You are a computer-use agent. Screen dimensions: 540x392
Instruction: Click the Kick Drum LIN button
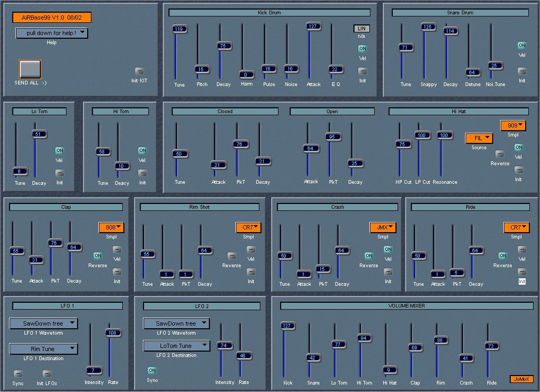tap(362, 29)
